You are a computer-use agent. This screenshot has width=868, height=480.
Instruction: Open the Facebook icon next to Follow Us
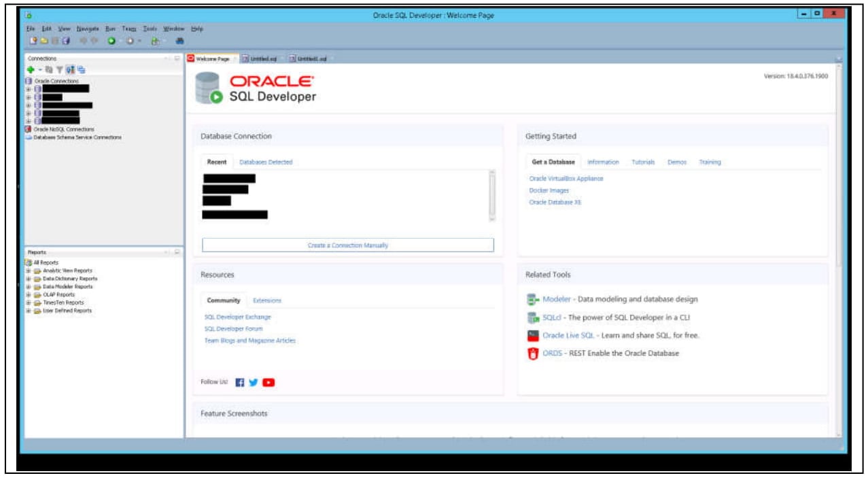point(240,382)
